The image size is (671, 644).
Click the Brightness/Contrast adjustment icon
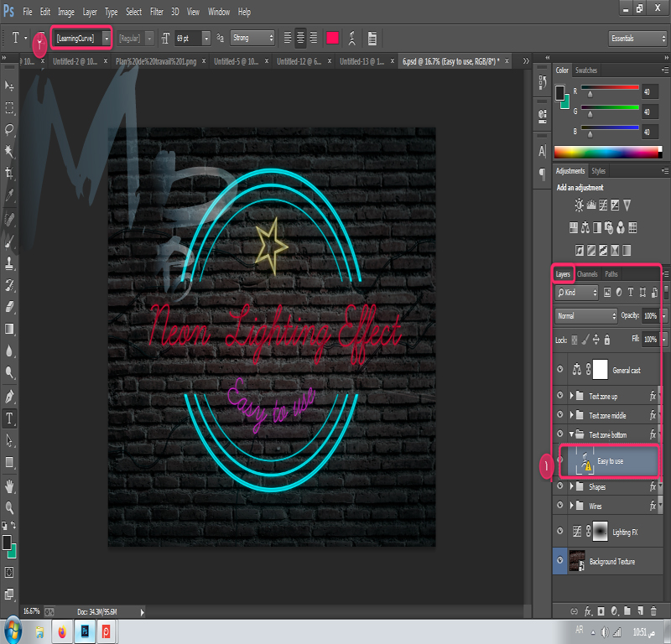click(x=579, y=205)
